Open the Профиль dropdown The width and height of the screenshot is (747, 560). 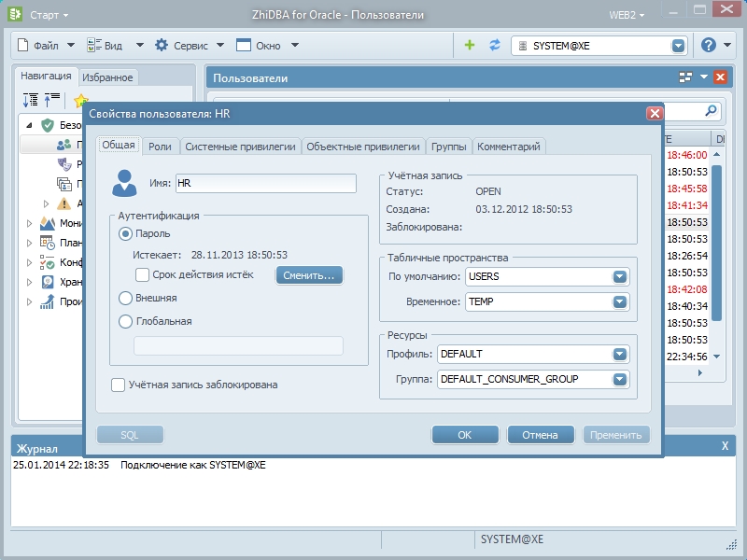[x=619, y=355]
